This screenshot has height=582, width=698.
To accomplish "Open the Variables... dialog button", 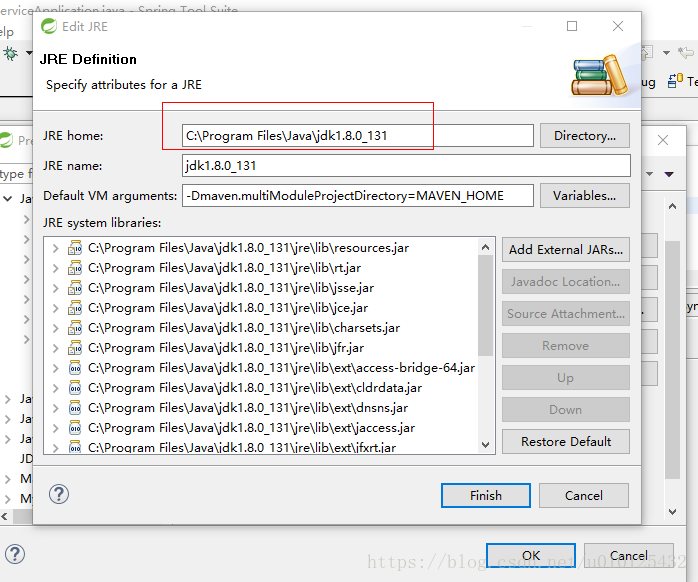I will (x=584, y=195).
